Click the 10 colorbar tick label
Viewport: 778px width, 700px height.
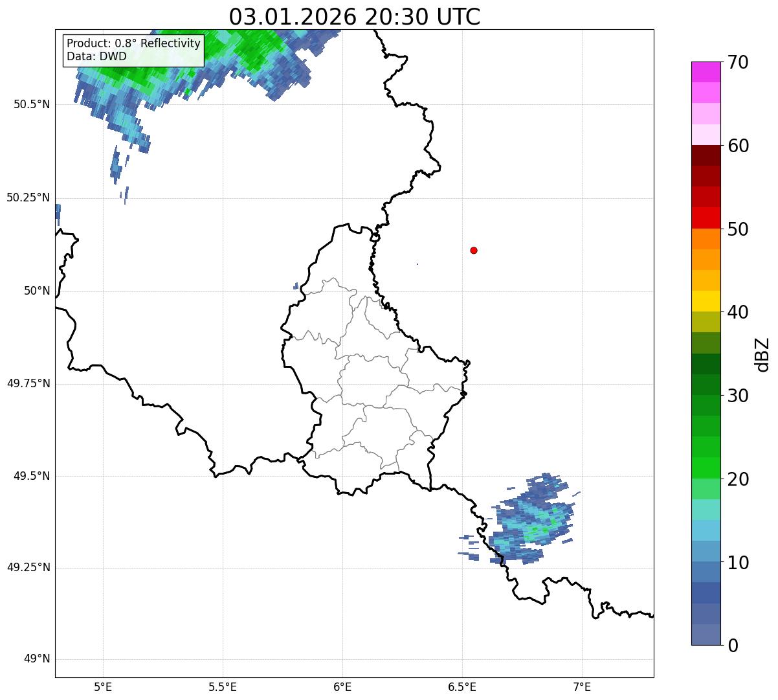click(x=738, y=563)
